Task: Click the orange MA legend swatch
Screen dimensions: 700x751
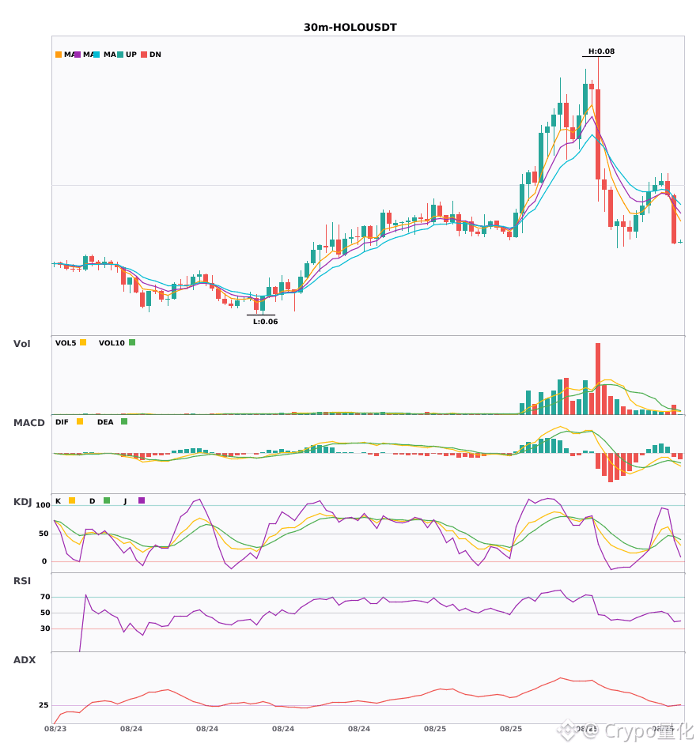Action: pos(59,55)
